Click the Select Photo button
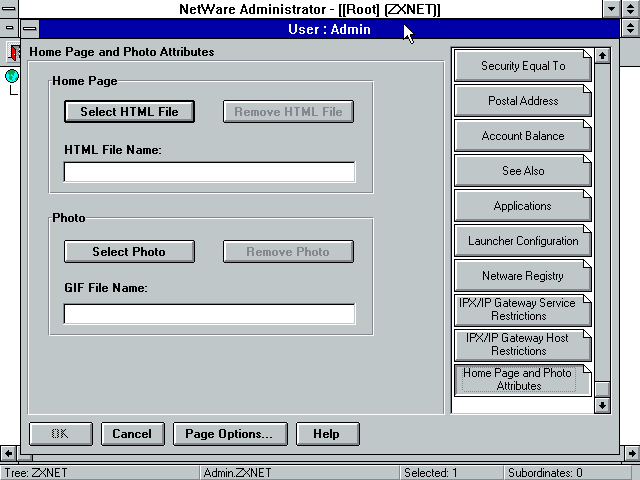The width and height of the screenshot is (640, 480). (x=129, y=251)
